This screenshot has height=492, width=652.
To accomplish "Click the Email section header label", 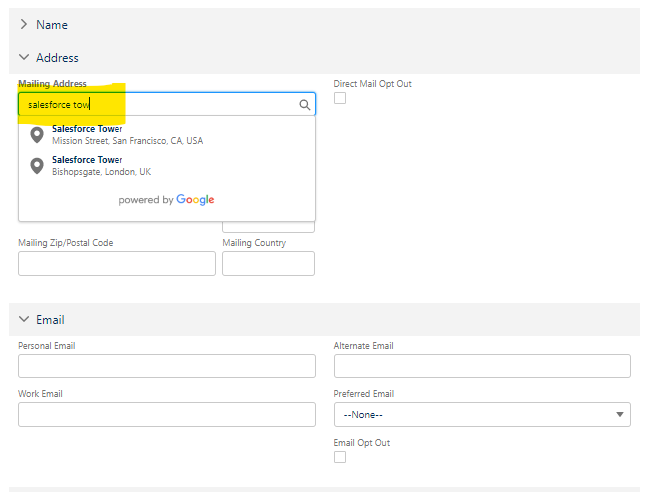I will 50,320.
